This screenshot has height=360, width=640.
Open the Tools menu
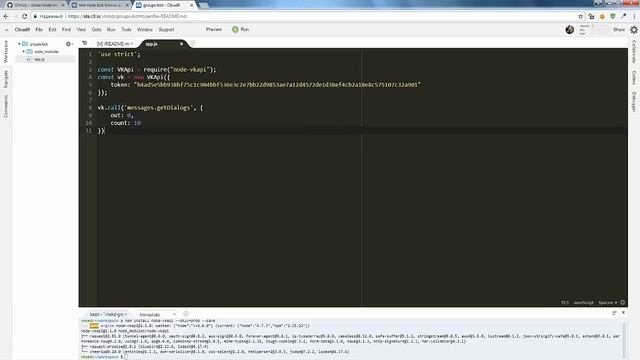pos(126,29)
